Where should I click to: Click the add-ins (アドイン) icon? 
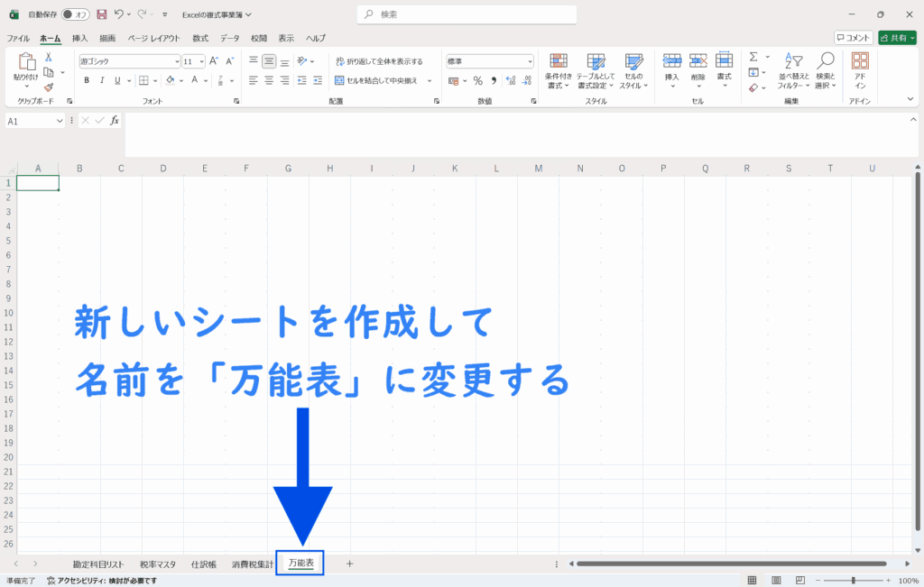860,70
